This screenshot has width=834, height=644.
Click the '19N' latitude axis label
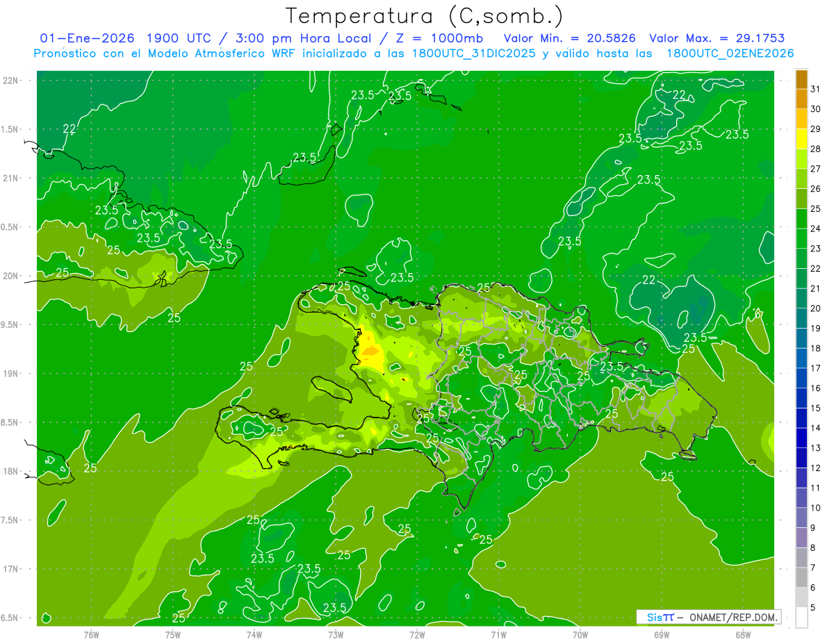10,374
